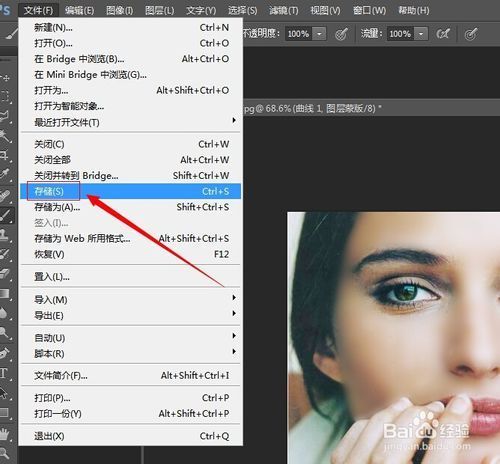
Task: Choose 关闭(C) from the File menu
Action: click(131, 144)
